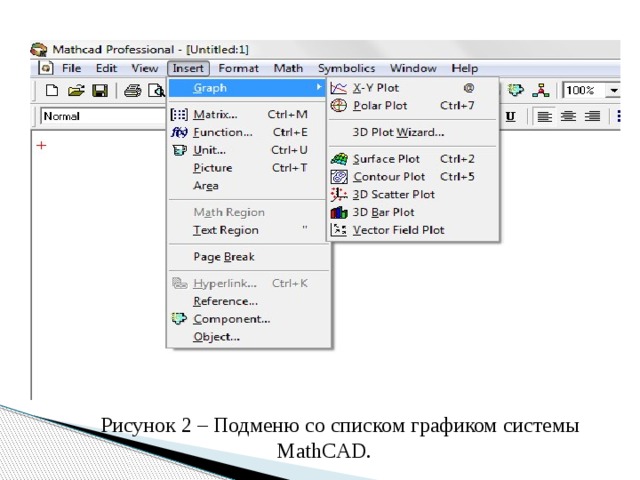Select Area from Insert menu

(x=248, y=186)
